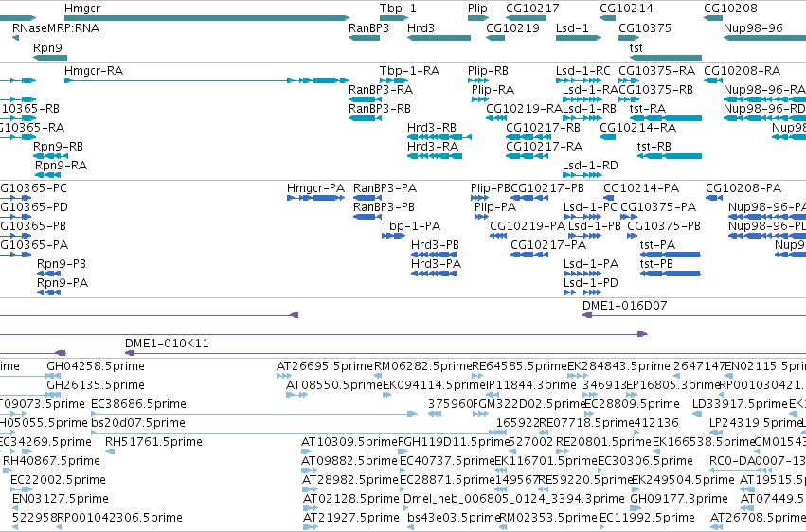Click the tst-PB protein label
The height and width of the screenshot is (532, 806).
656,264
